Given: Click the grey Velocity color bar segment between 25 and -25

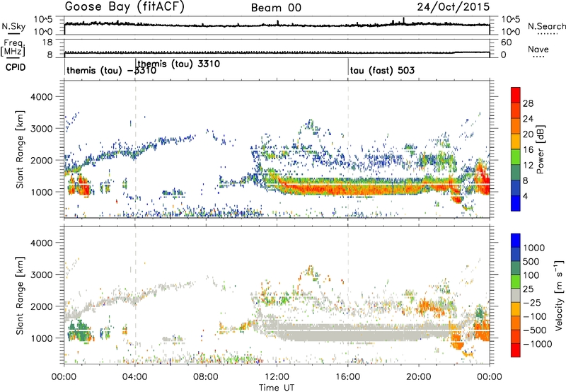Looking at the screenshot, I should (516, 295).
